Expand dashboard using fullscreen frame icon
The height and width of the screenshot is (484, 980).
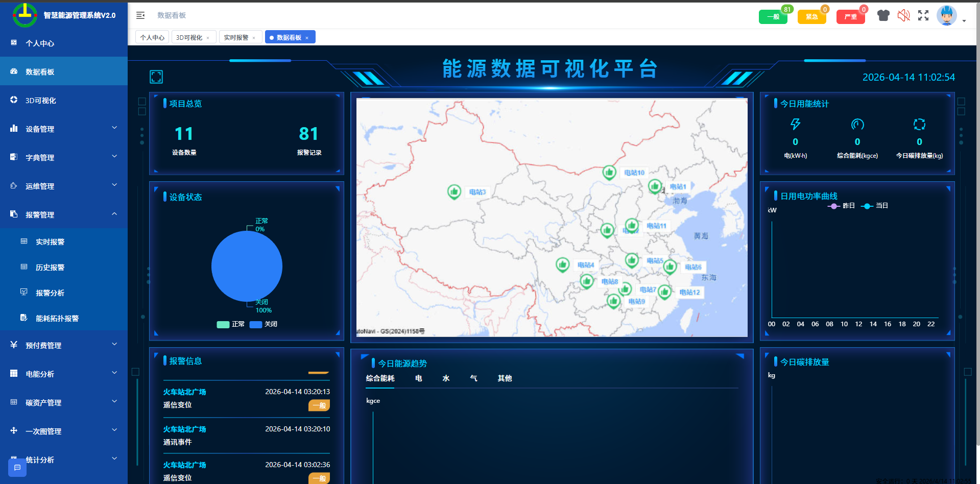pos(156,77)
